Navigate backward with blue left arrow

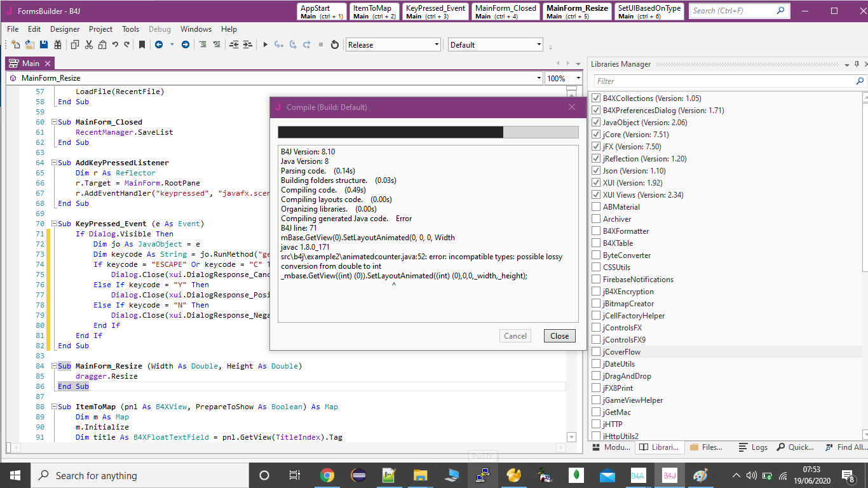(159, 44)
